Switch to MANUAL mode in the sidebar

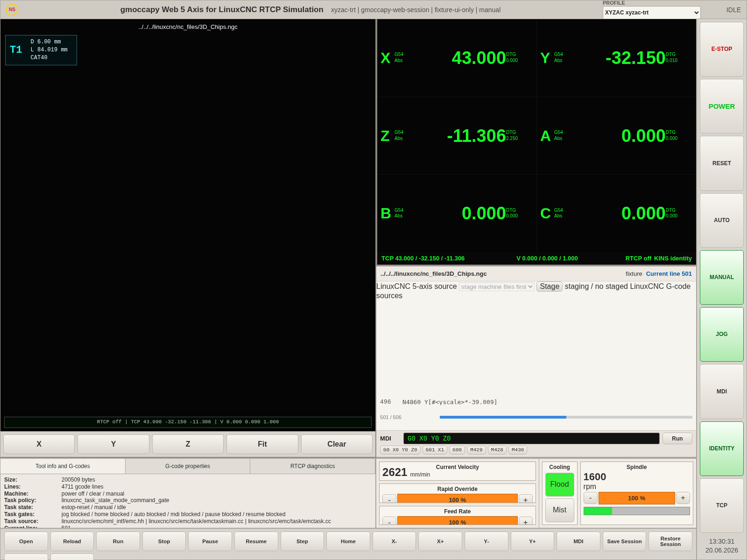721,277
